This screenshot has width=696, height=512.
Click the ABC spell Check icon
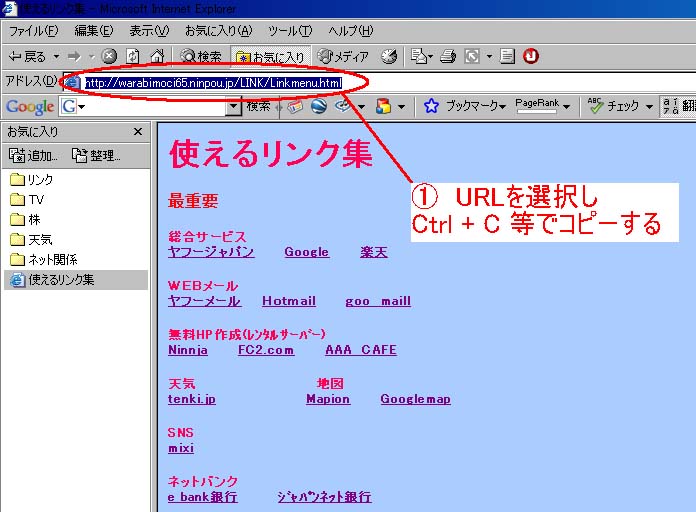tap(595, 106)
